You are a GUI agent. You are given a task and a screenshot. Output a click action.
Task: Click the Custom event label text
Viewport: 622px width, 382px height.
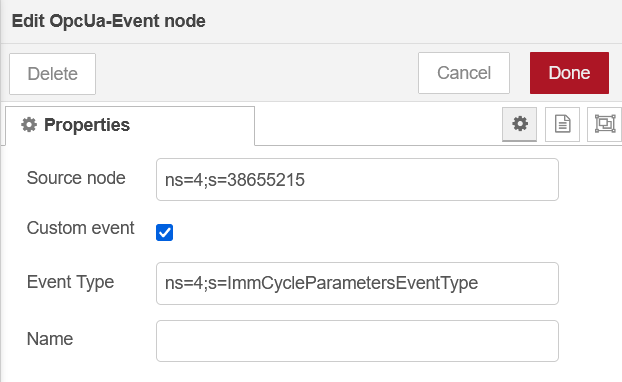(81, 228)
